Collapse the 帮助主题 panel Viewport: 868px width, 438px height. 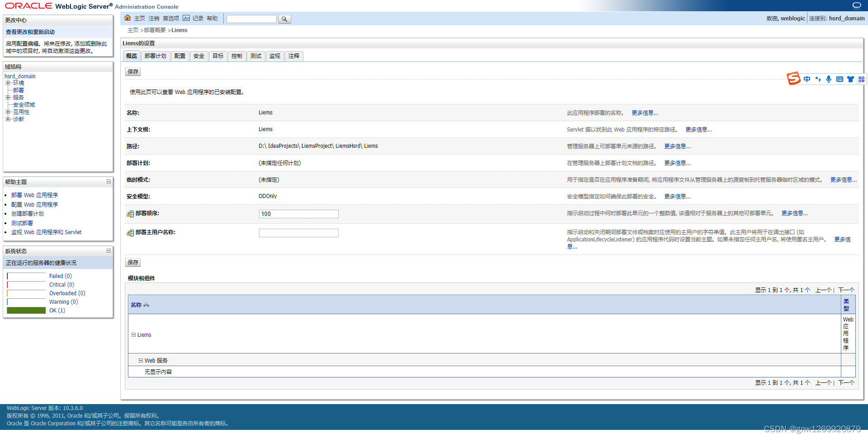[108, 182]
